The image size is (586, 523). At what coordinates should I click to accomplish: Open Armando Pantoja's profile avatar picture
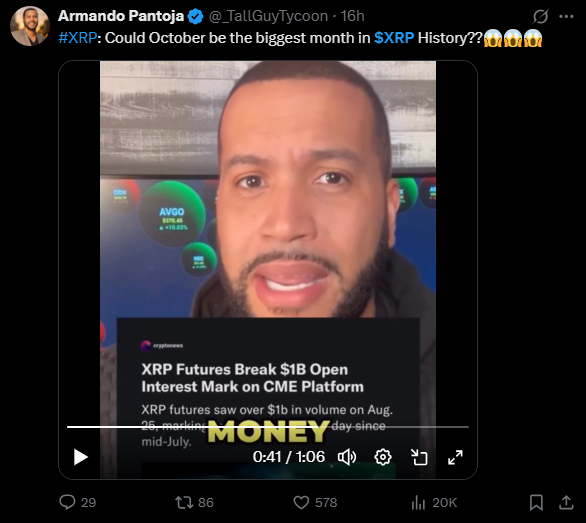[x=30, y=26]
